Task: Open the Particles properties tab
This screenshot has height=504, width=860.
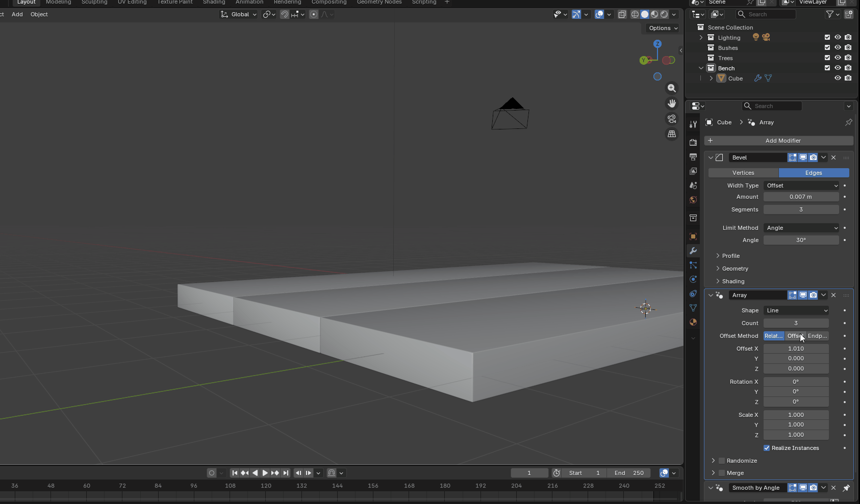Action: tap(693, 265)
